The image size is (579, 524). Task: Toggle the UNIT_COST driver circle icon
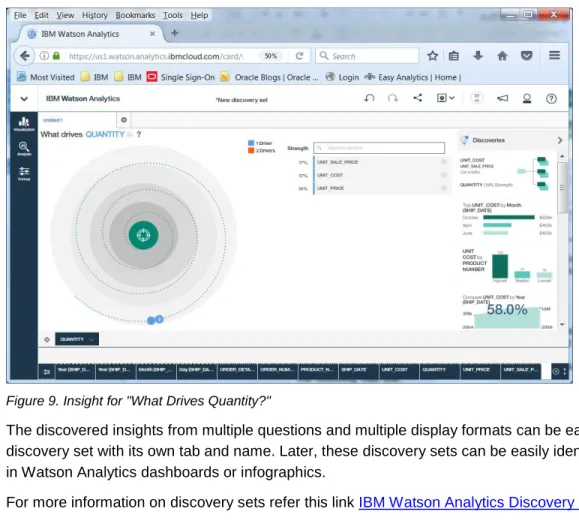(x=443, y=175)
